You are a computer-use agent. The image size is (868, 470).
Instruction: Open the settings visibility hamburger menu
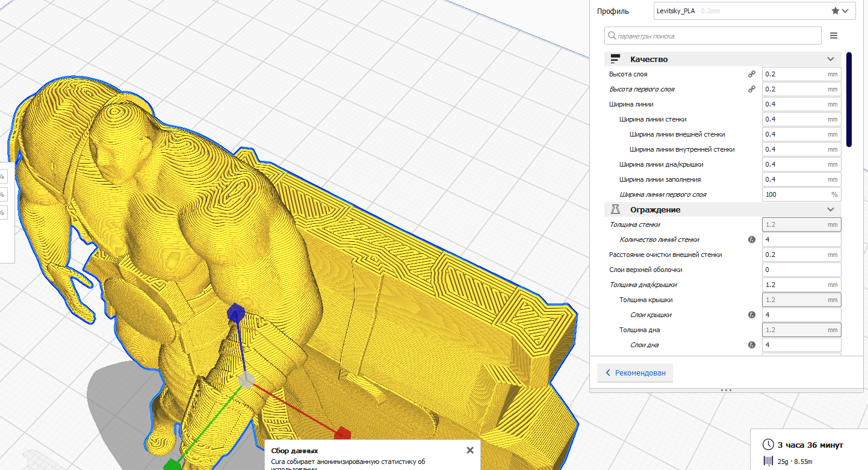(834, 36)
